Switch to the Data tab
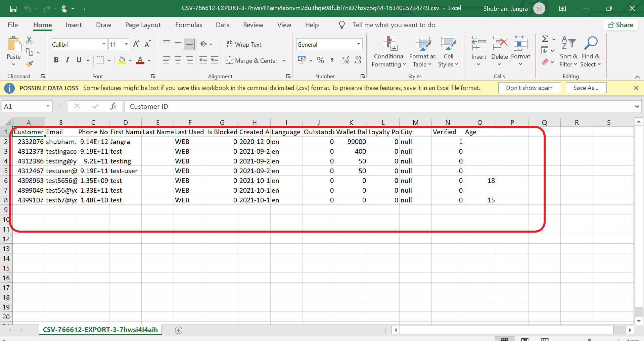The height and width of the screenshot is (341, 644). [223, 25]
